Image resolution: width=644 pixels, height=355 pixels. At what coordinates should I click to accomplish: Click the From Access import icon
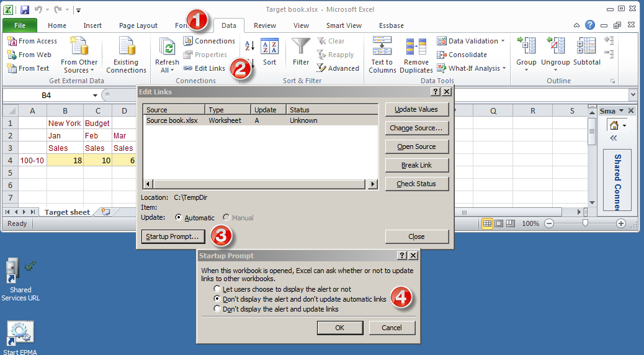[12, 41]
